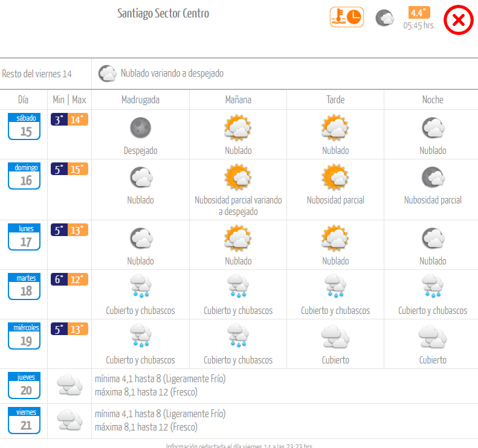
Task: Click sábado minimum 3° dark blue badge
Action: 59,120
